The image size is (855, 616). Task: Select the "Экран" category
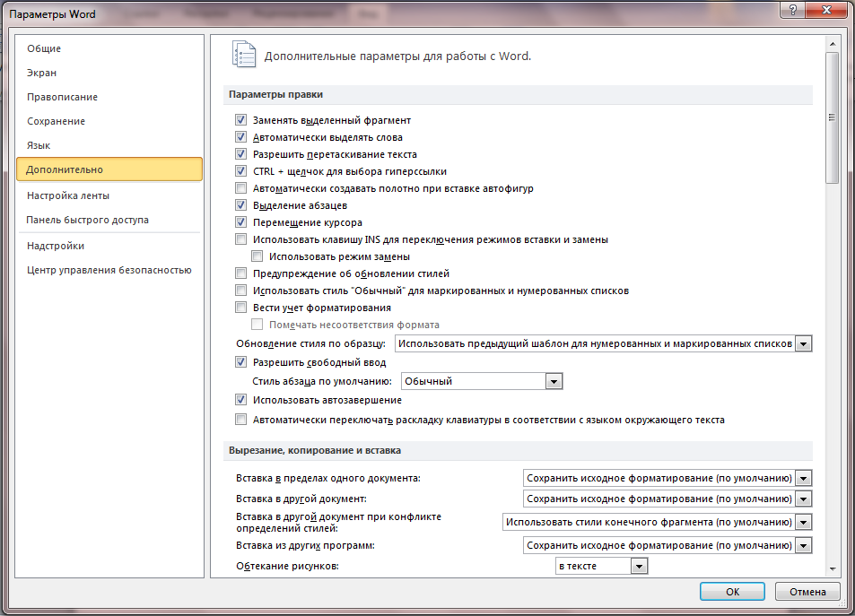[x=109, y=73]
